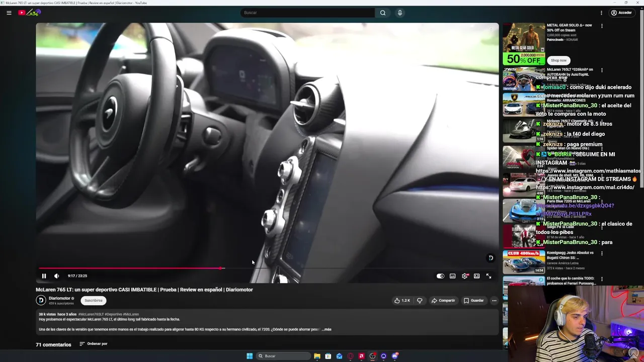Click the Acceder sign-in button
The width and height of the screenshot is (644, 362).
(621, 13)
